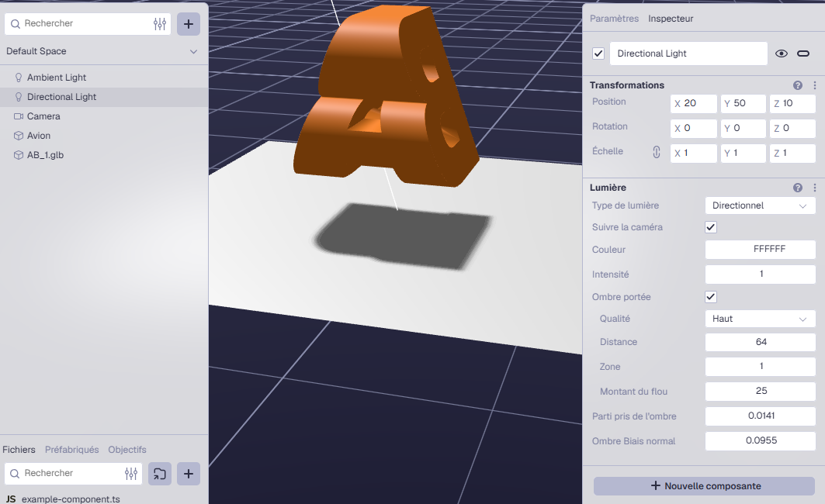Click AB_1.glb cube icon
The height and width of the screenshot is (504, 825).
[x=19, y=155]
